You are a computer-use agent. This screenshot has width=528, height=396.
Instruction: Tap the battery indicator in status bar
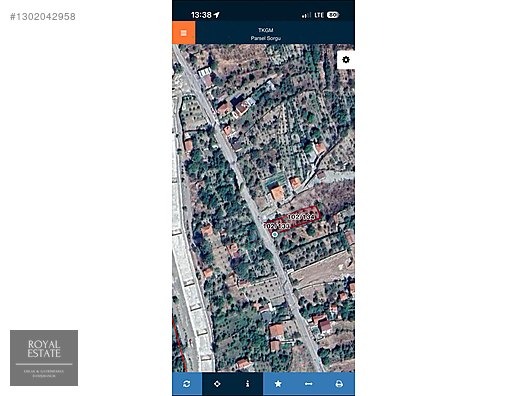coord(333,15)
